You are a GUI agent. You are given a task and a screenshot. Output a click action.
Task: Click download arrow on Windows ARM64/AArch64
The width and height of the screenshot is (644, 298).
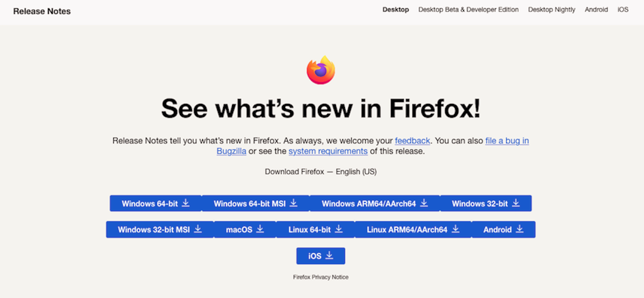(x=424, y=203)
